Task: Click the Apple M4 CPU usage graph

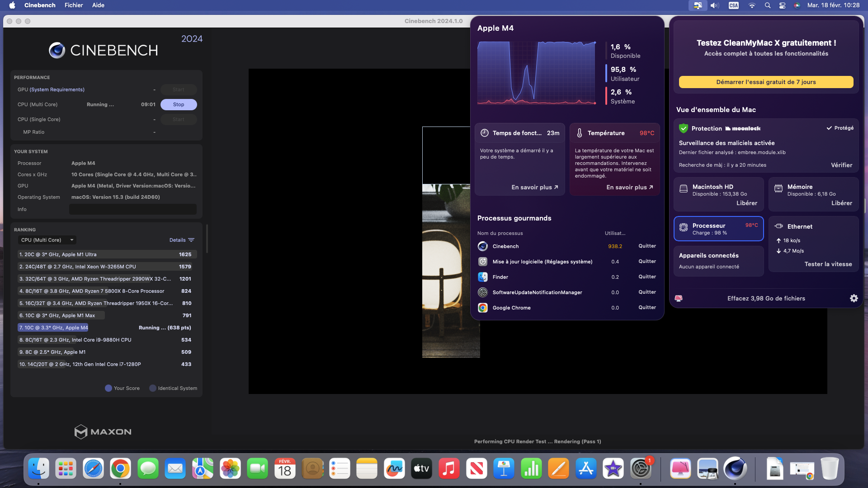Action: tap(537, 73)
